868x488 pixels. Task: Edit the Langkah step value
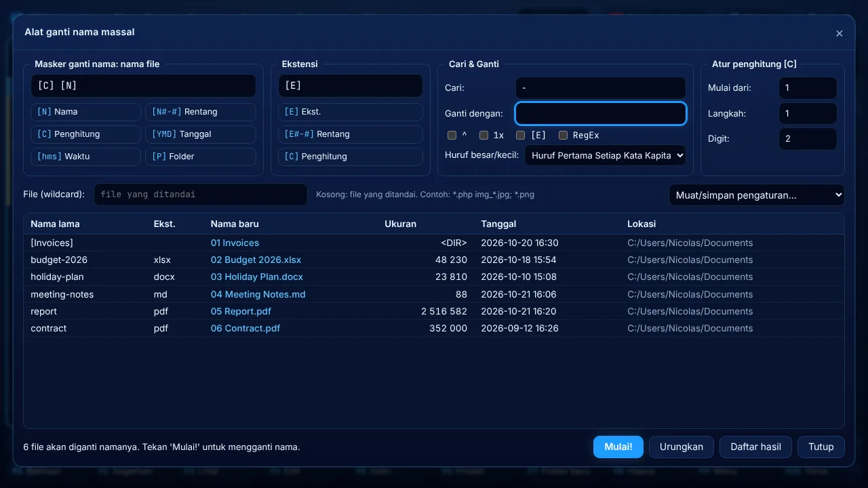(x=808, y=114)
